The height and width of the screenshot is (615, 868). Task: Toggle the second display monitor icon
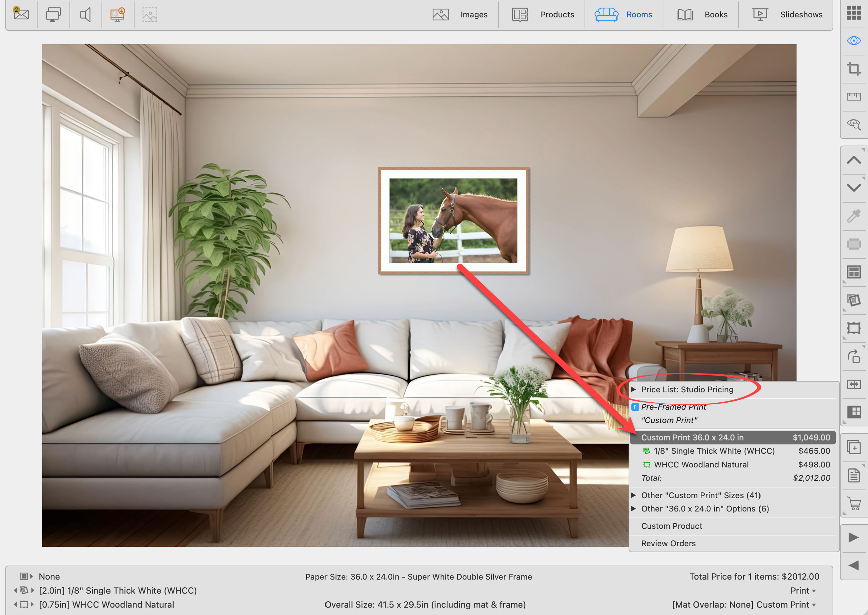point(53,15)
